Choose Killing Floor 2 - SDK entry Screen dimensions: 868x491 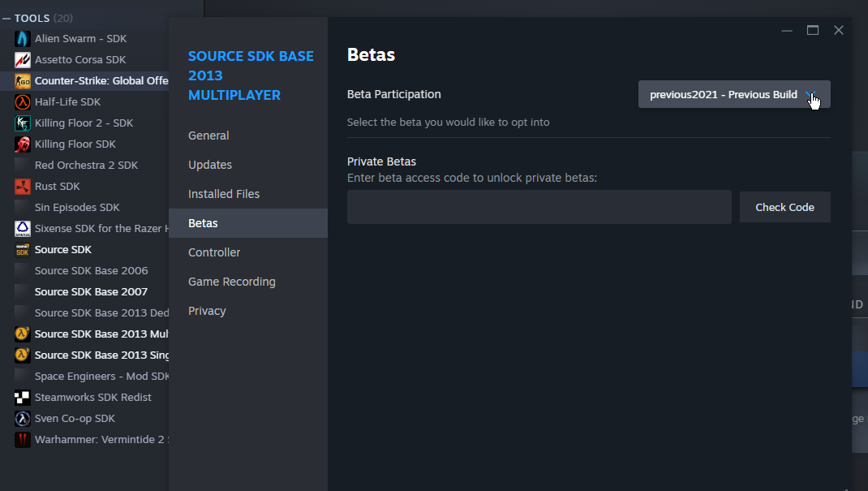click(x=84, y=123)
